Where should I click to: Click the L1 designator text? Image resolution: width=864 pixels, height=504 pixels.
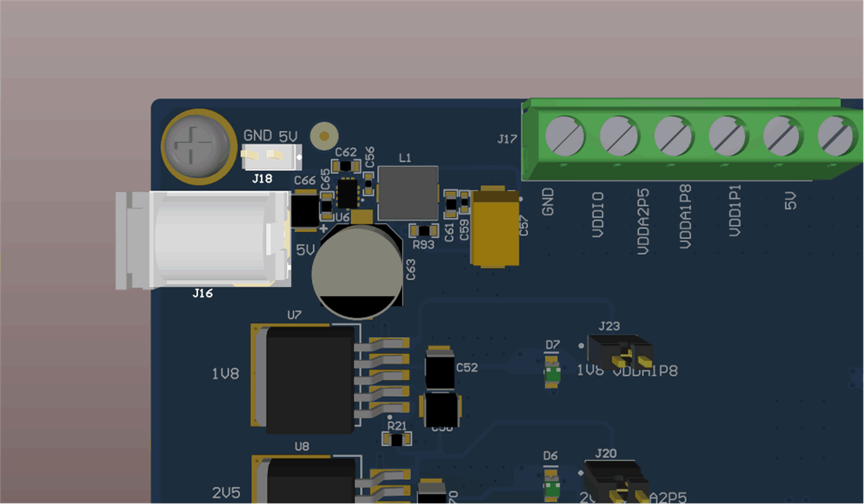pos(405,158)
